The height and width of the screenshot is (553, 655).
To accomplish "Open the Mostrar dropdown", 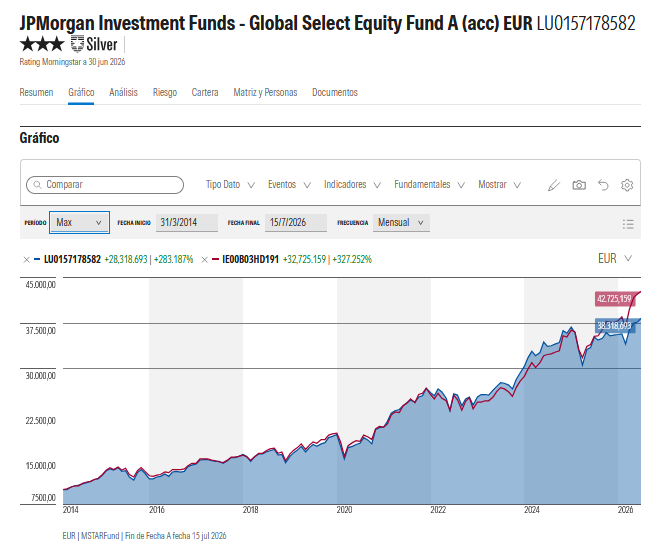I will (x=500, y=185).
